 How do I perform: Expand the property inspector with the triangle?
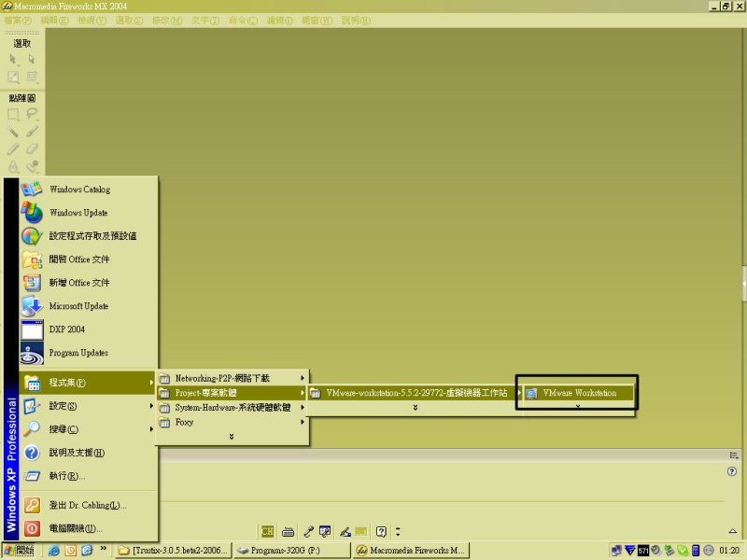point(733,531)
